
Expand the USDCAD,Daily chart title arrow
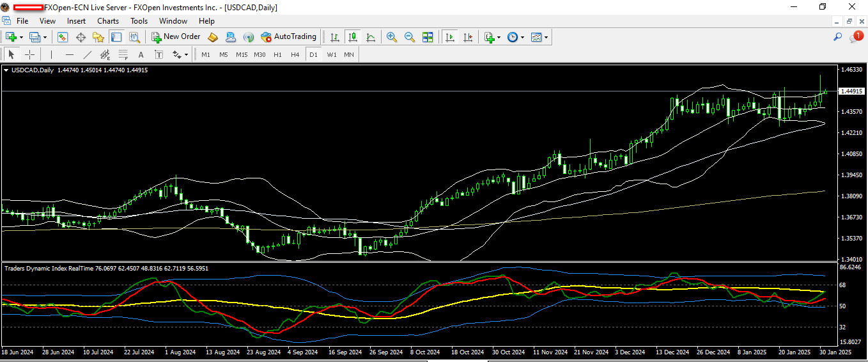[x=6, y=70]
